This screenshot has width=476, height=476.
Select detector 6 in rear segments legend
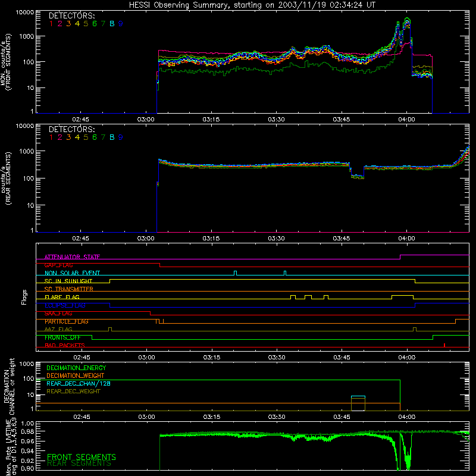95,137
